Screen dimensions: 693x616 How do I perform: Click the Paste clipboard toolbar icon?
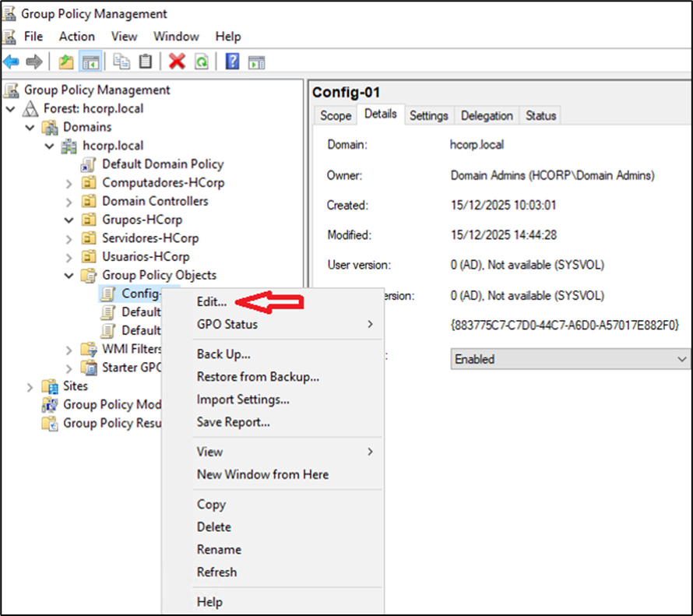146,62
